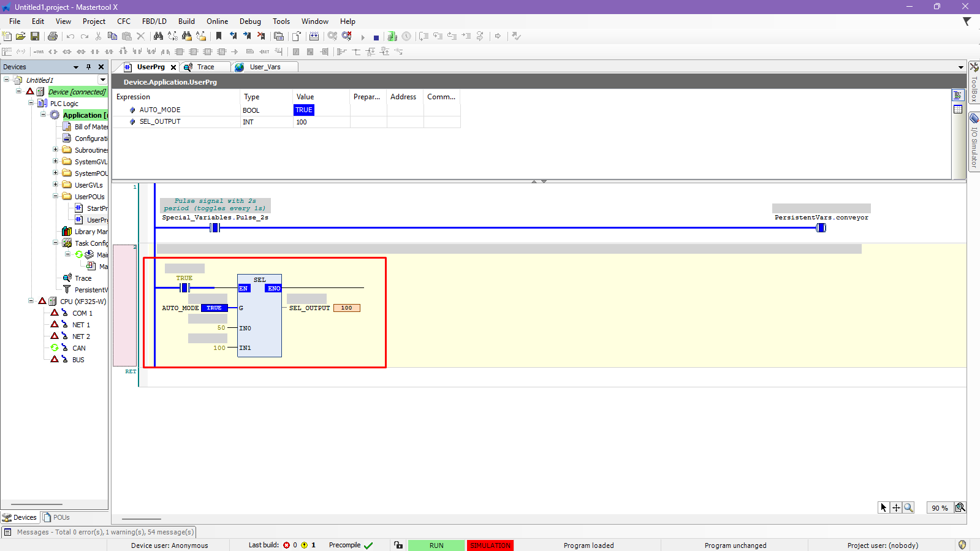Click the Toggle bookmark icon
This screenshot has height=551, width=980.
click(x=219, y=37)
